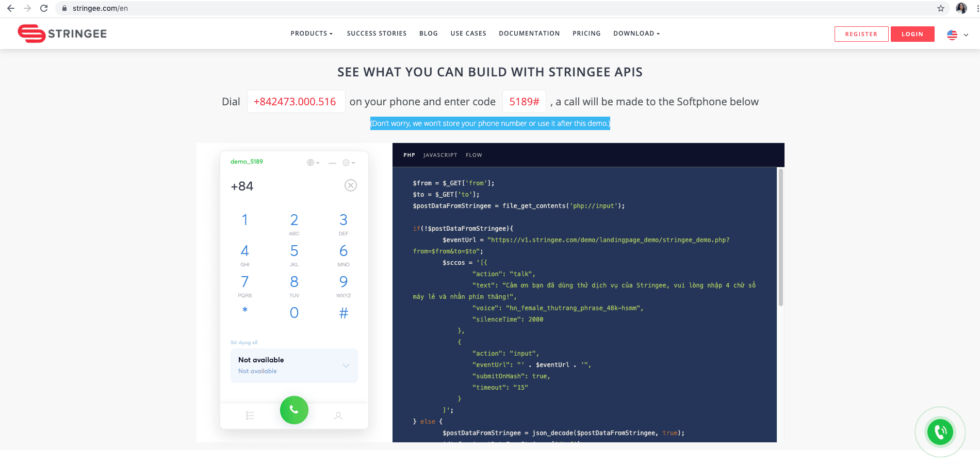980x464 pixels.
Task: Tap the hash key on the dialpad
Action: pos(344,313)
